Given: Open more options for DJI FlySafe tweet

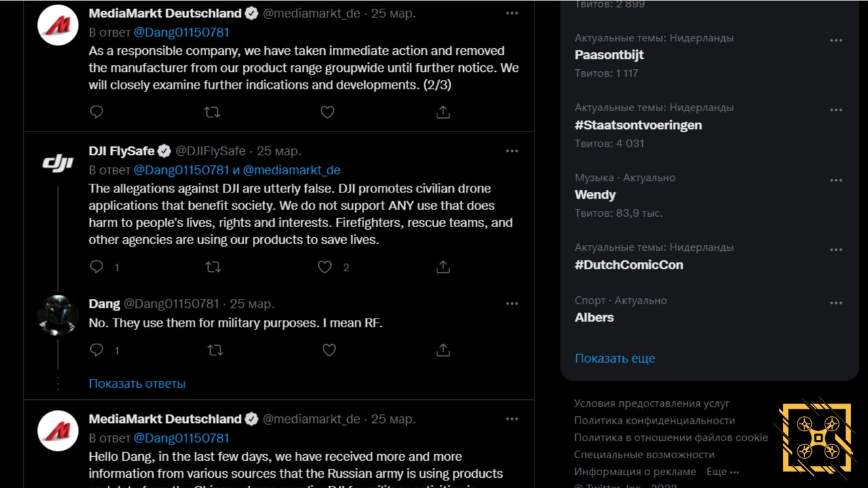Looking at the screenshot, I should tap(512, 151).
